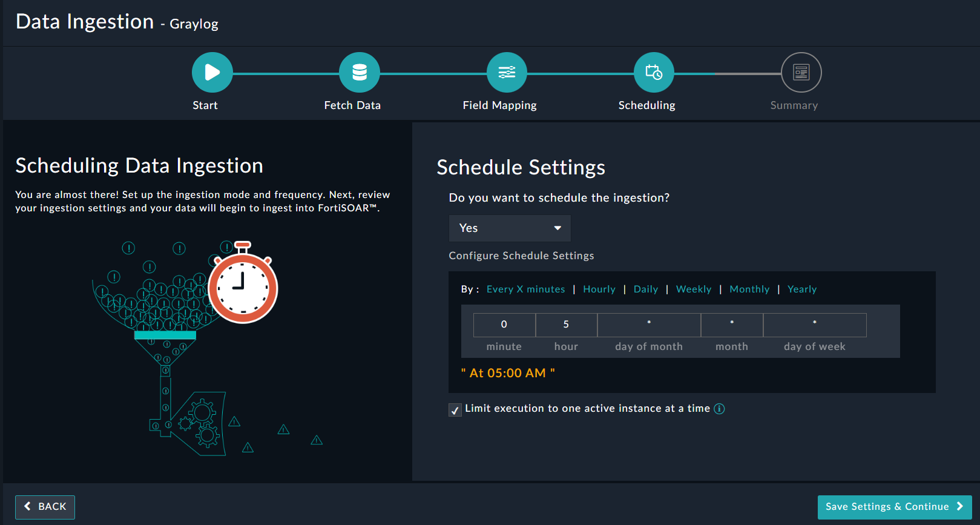Open the schedule ingestion Yes dropdown
The width and height of the screenshot is (980, 525).
(510, 228)
